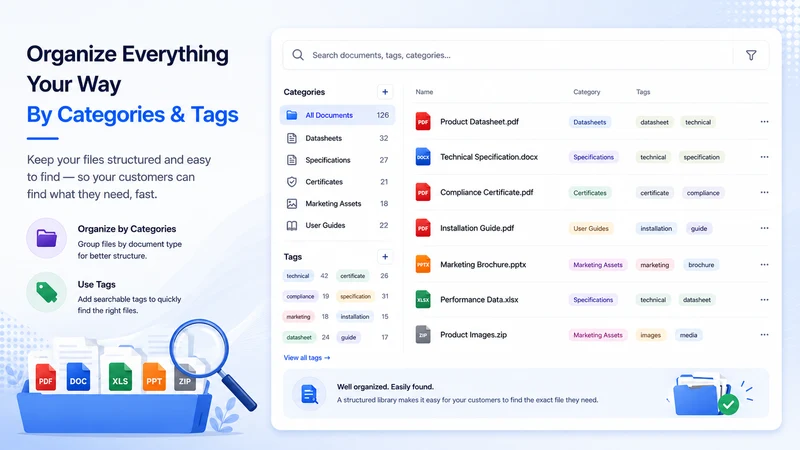
Task: Click the Product Datasheet.pdf file icon
Action: coord(423,121)
